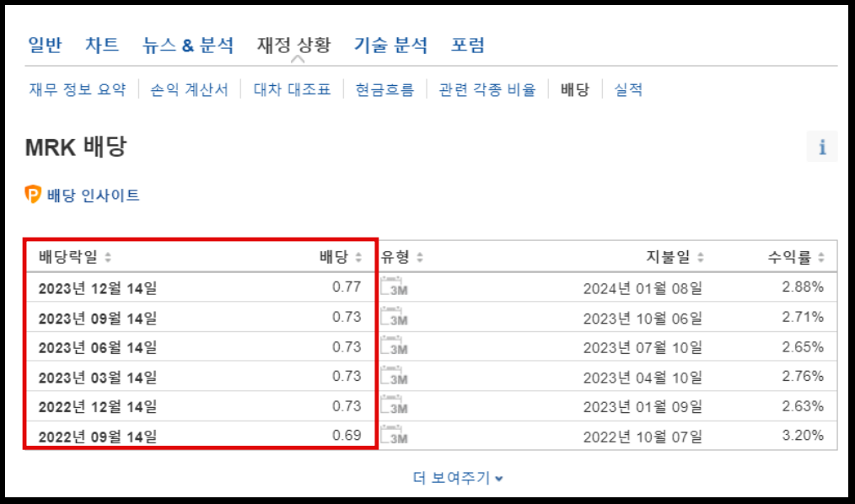This screenshot has width=855, height=504.
Task: Open 재무 정보 요약 sub-tab
Action: click(78, 89)
